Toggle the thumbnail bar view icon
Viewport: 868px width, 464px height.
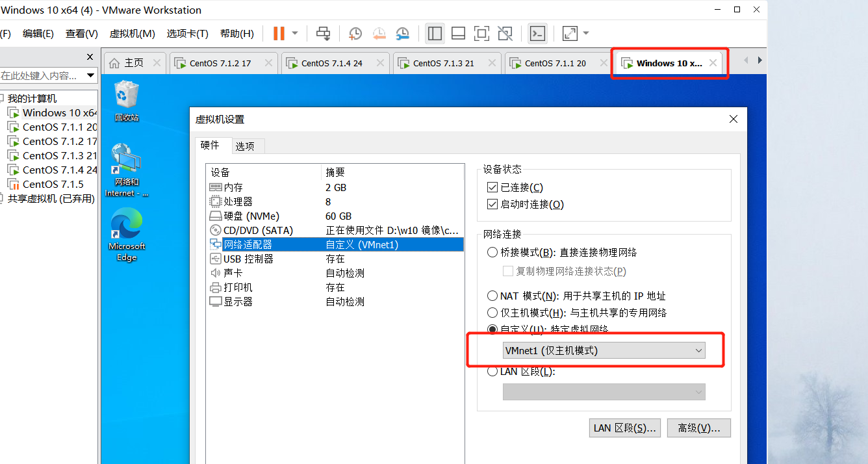458,33
